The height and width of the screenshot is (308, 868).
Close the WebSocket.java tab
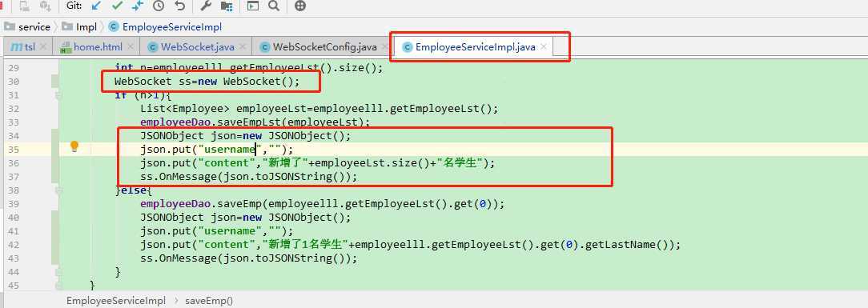243,47
